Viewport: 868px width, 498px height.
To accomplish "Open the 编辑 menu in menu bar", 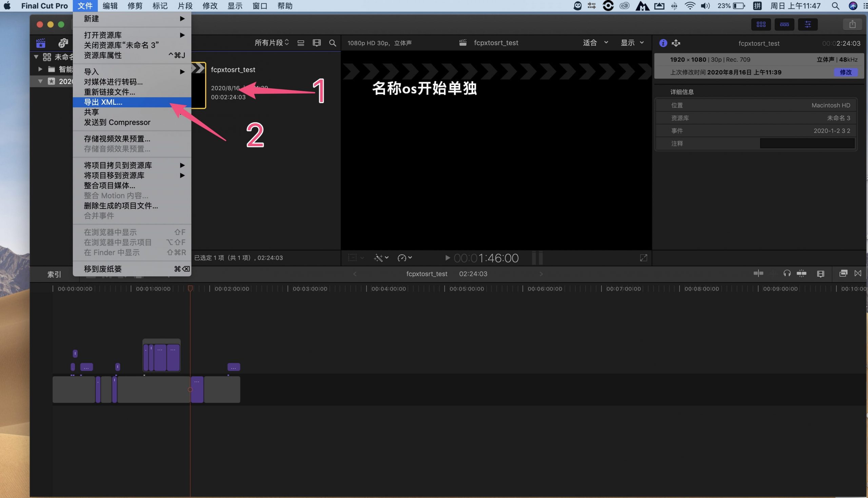I will (x=110, y=6).
